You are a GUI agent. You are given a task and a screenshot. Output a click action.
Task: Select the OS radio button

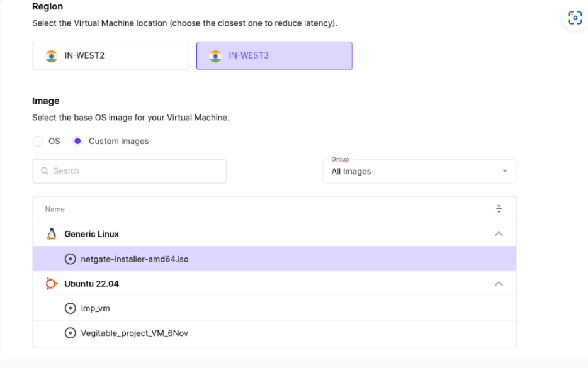[38, 141]
